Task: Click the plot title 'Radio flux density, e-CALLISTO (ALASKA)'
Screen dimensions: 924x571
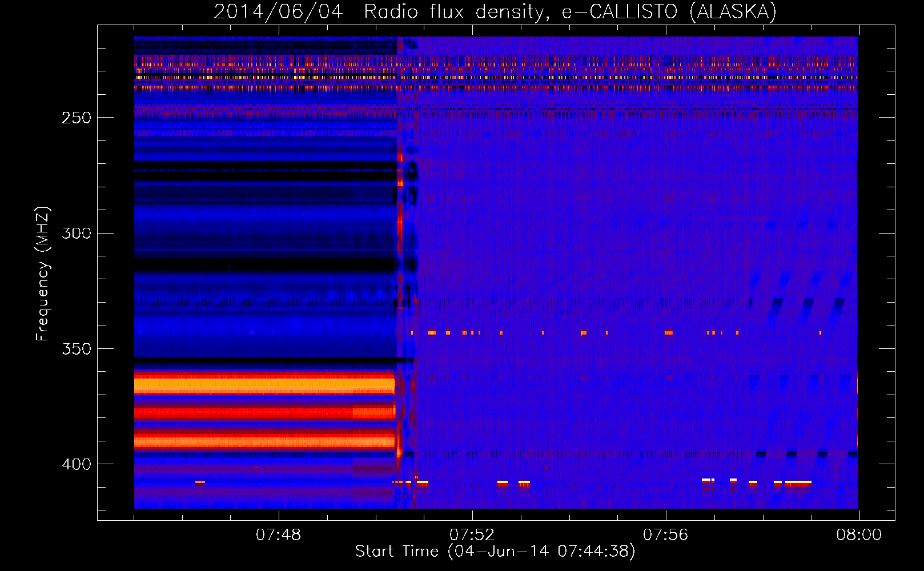Action: pos(570,11)
